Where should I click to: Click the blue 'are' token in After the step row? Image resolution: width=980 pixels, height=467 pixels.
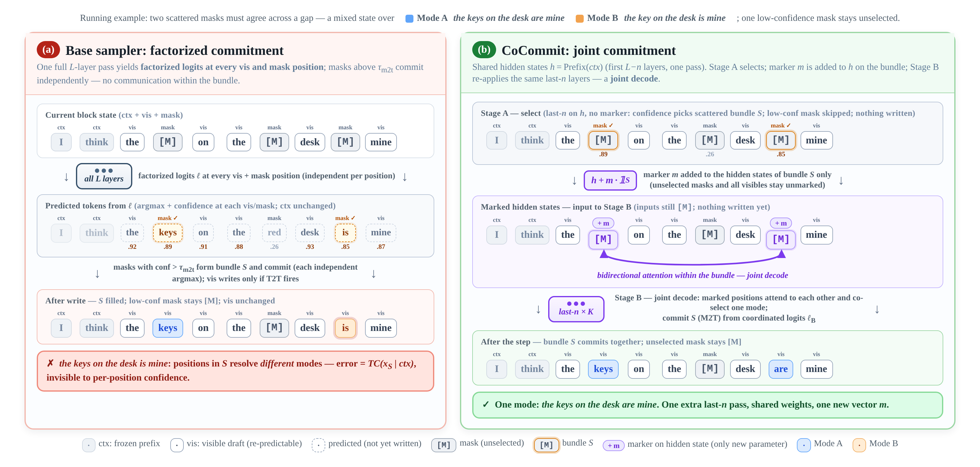[x=781, y=369]
